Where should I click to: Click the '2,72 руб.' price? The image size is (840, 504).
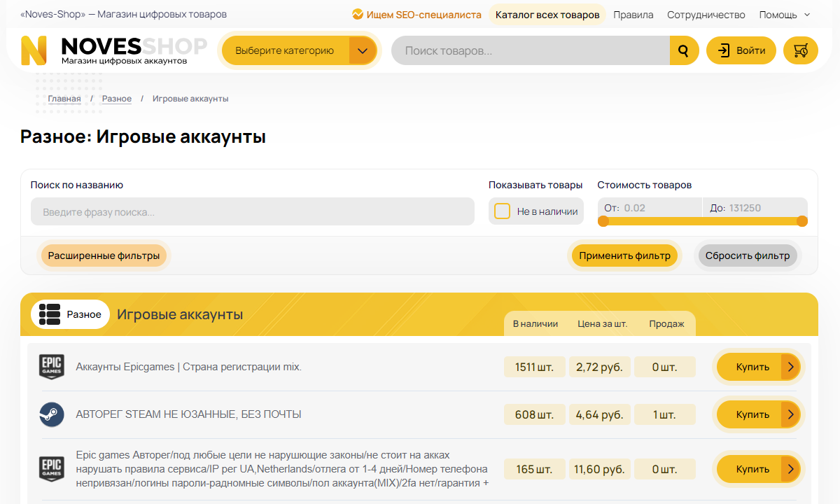point(600,367)
